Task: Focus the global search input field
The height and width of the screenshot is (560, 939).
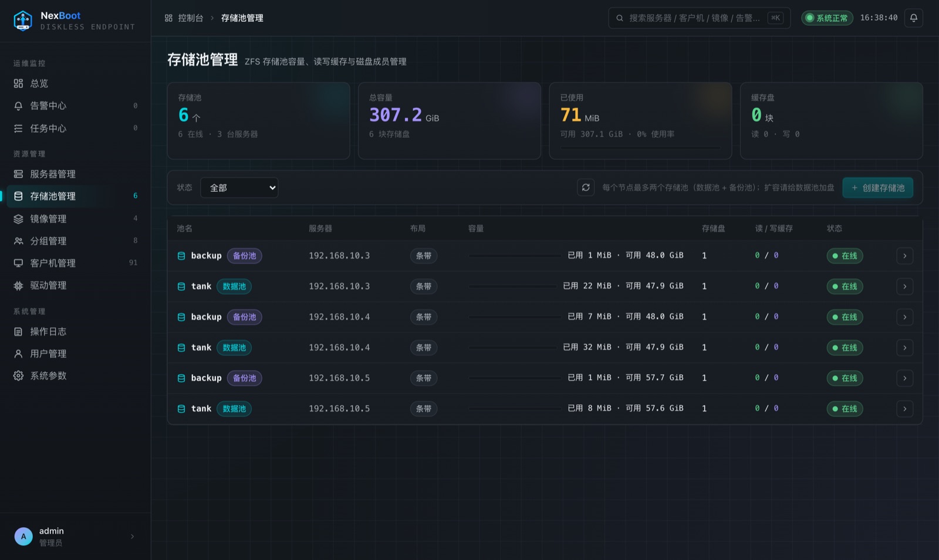Action: click(x=699, y=18)
